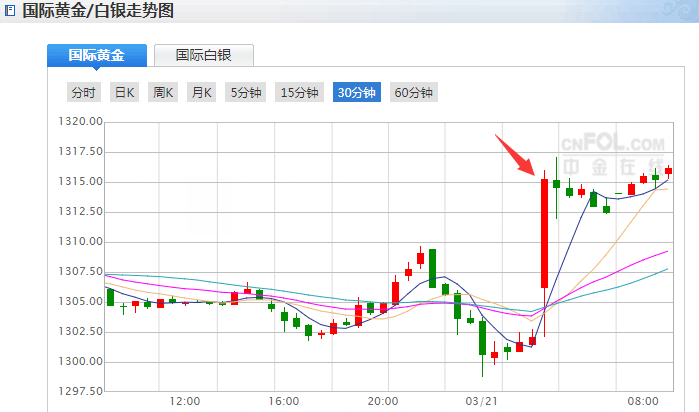
Task: Click the active 30分钟 interval button
Action: (357, 92)
